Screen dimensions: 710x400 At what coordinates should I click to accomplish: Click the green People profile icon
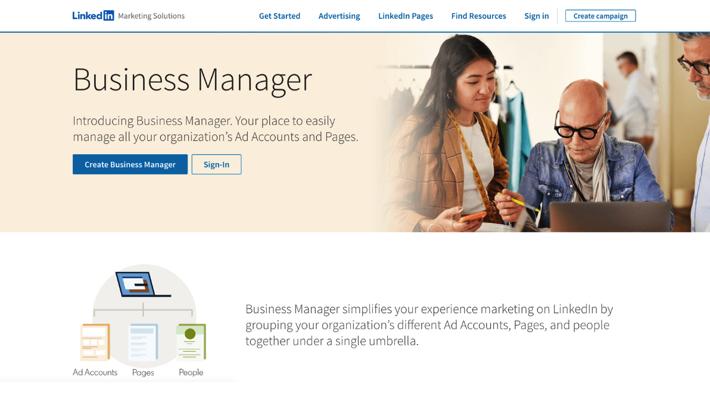click(x=191, y=342)
